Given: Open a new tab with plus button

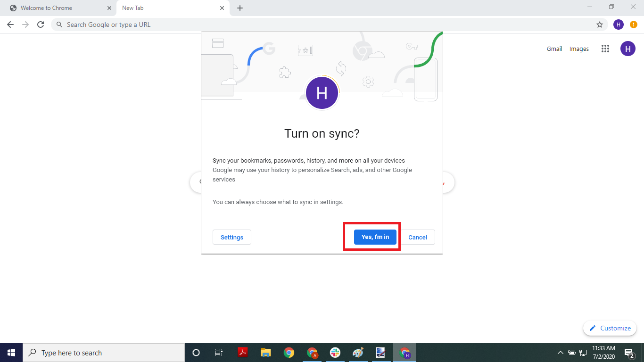Looking at the screenshot, I should (x=240, y=8).
